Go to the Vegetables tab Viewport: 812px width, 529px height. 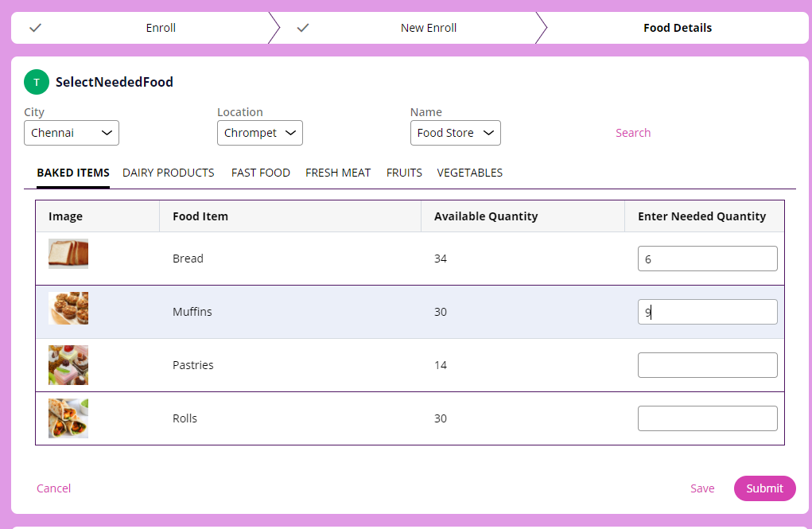coord(470,173)
